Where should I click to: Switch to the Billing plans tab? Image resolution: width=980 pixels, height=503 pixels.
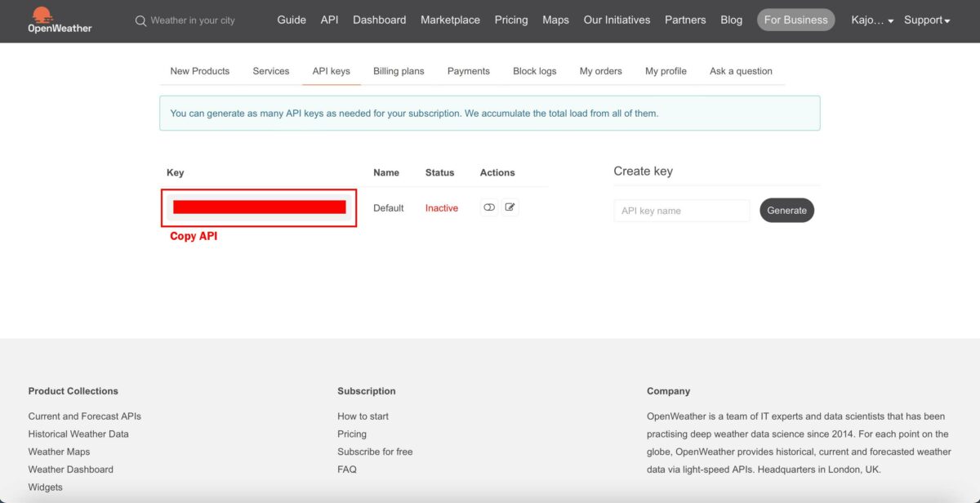[399, 71]
